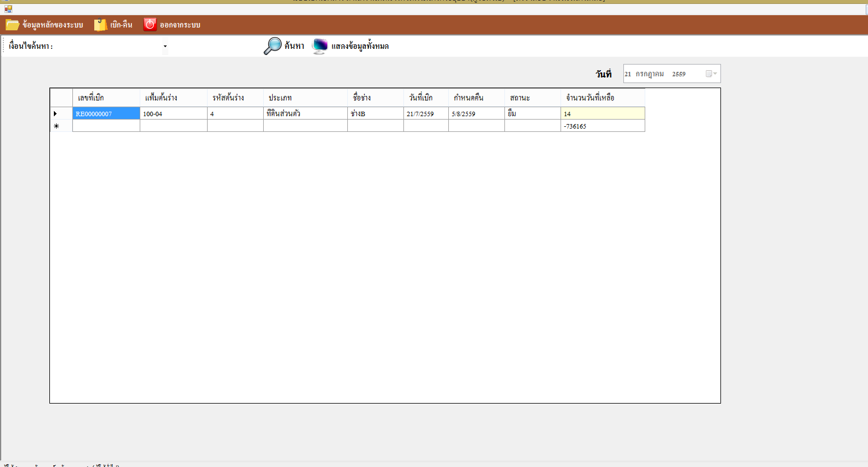Click the new-row asterisk row header
The height and width of the screenshot is (467, 868).
[61, 126]
